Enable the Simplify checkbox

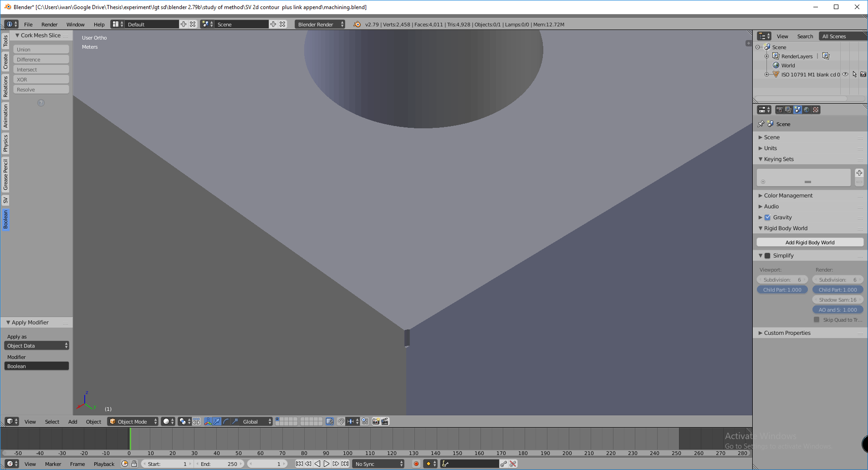[767, 256]
